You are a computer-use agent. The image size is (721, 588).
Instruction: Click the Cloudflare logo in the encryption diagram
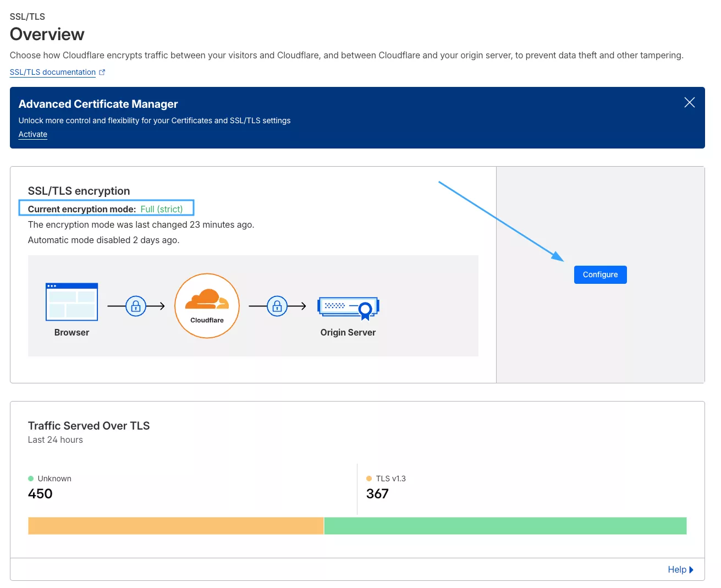207,306
